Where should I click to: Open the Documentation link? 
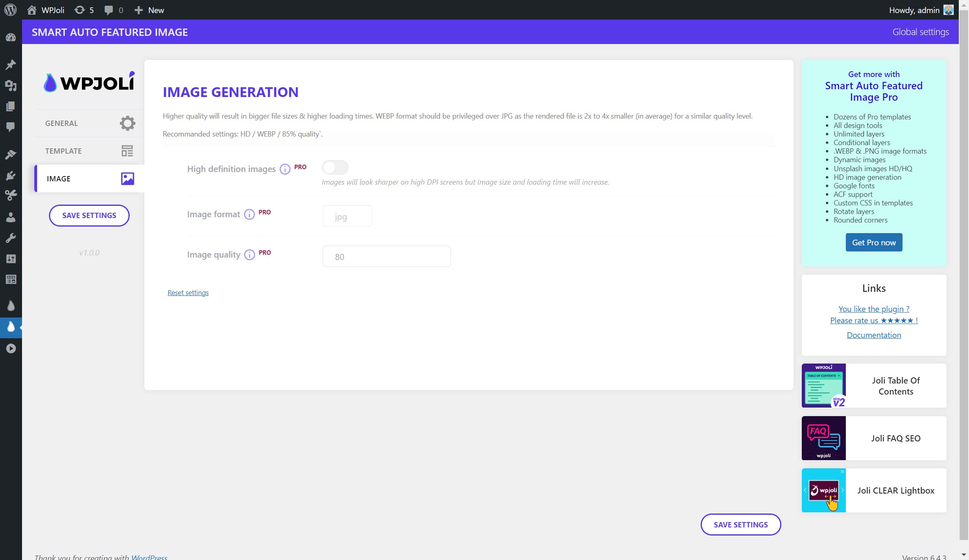click(874, 335)
